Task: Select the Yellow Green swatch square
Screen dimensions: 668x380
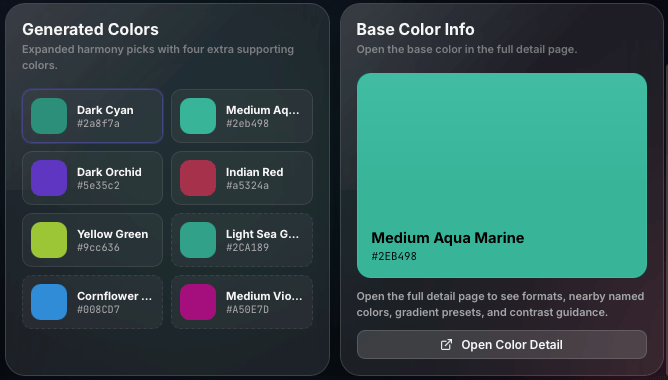Action: click(49, 240)
